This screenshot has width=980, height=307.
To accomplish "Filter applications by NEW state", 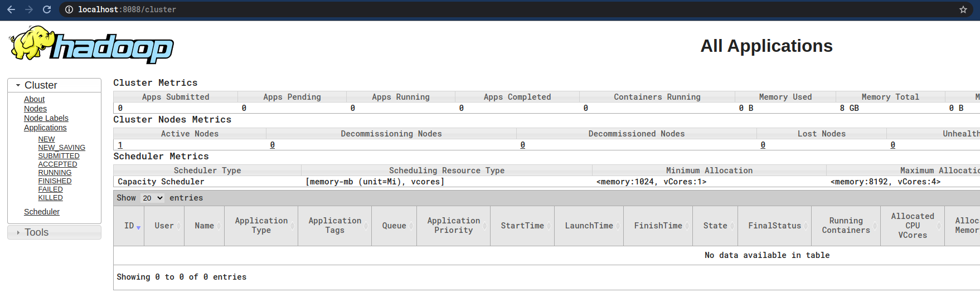I will (x=46, y=139).
